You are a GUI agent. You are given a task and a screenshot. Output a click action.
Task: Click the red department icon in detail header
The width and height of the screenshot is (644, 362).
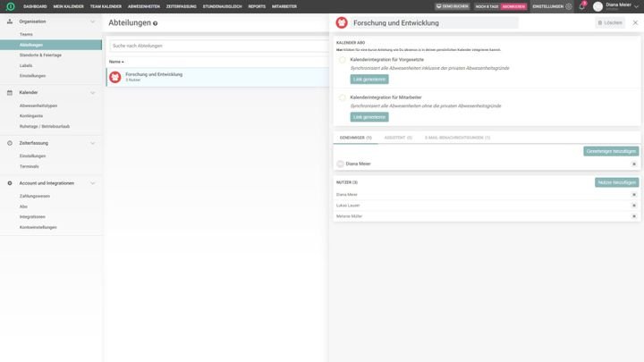pyautogui.click(x=342, y=23)
